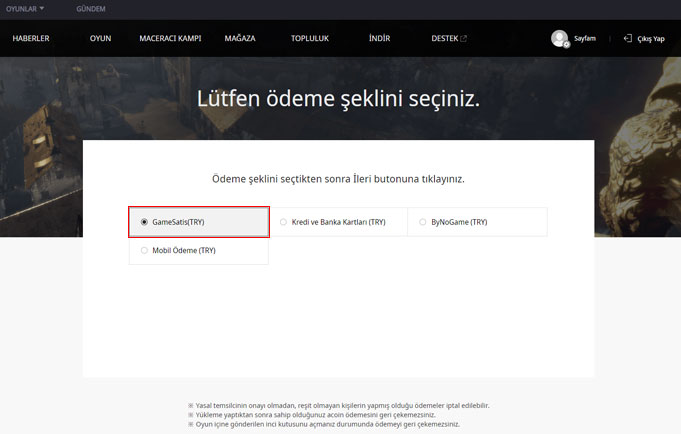681x434 pixels.
Task: Click the OYUNLAR label in top bar
Action: (x=20, y=8)
